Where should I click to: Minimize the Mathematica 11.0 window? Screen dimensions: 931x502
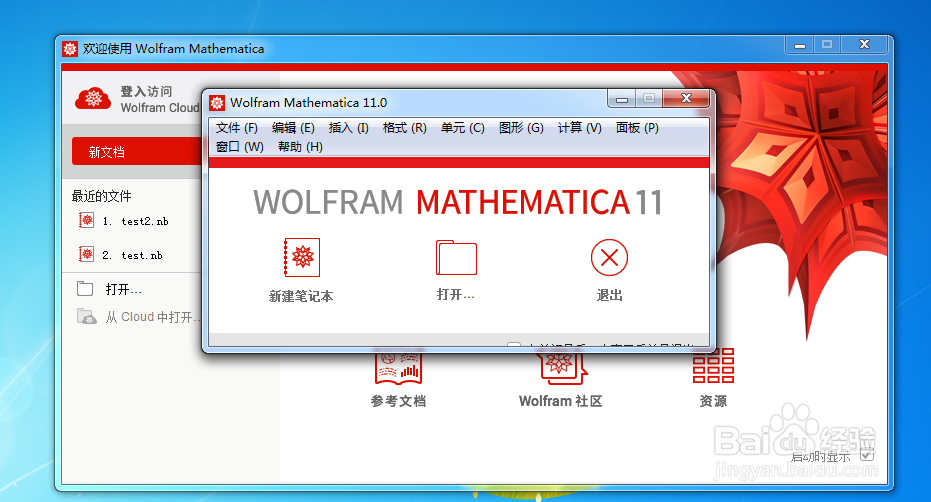pyautogui.click(x=622, y=99)
